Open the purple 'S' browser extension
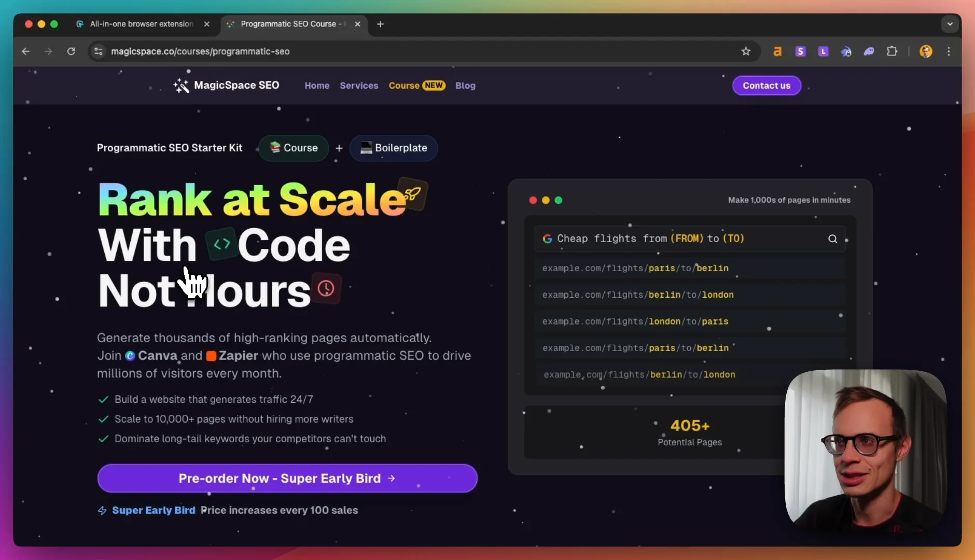 (x=800, y=51)
